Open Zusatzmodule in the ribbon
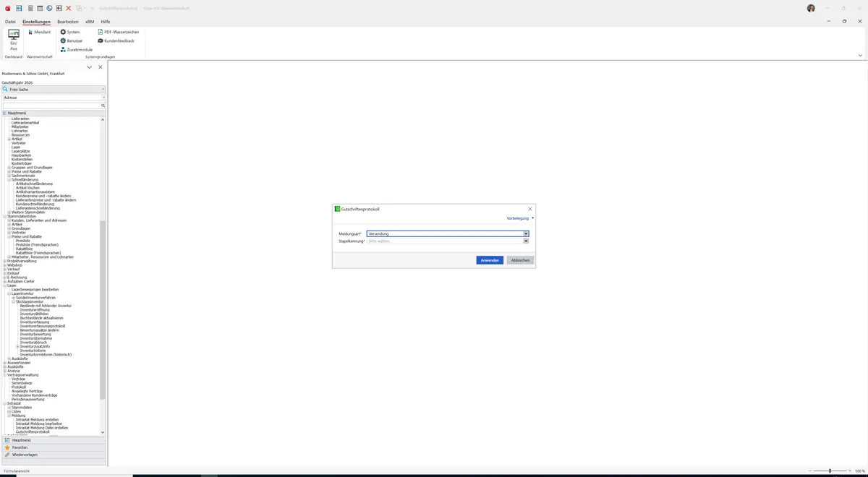 [x=76, y=50]
